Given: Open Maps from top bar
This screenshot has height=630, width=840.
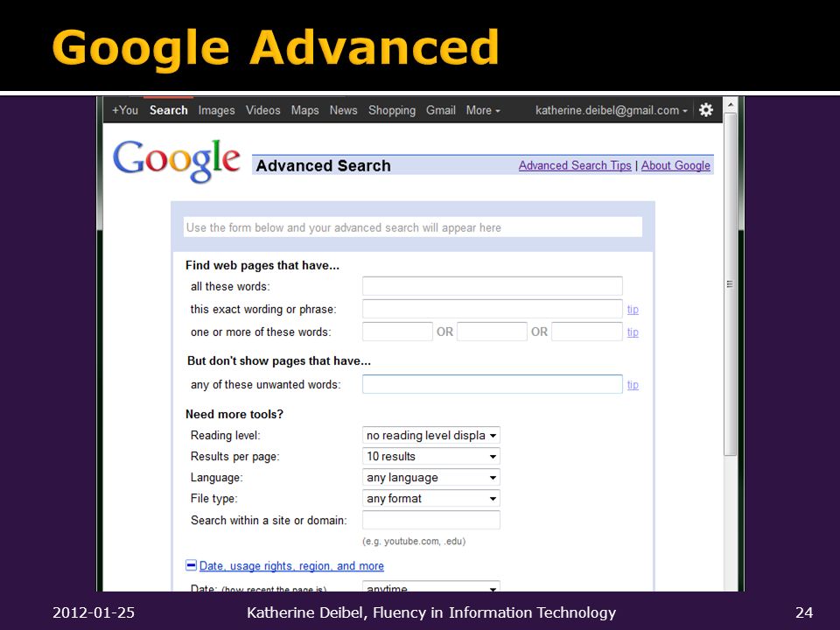Looking at the screenshot, I should pyautogui.click(x=304, y=110).
